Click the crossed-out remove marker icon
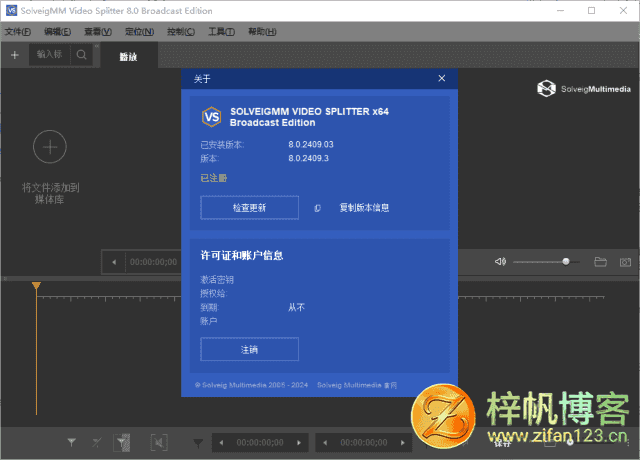Screen dimensions: 640x460 [x=97, y=442]
